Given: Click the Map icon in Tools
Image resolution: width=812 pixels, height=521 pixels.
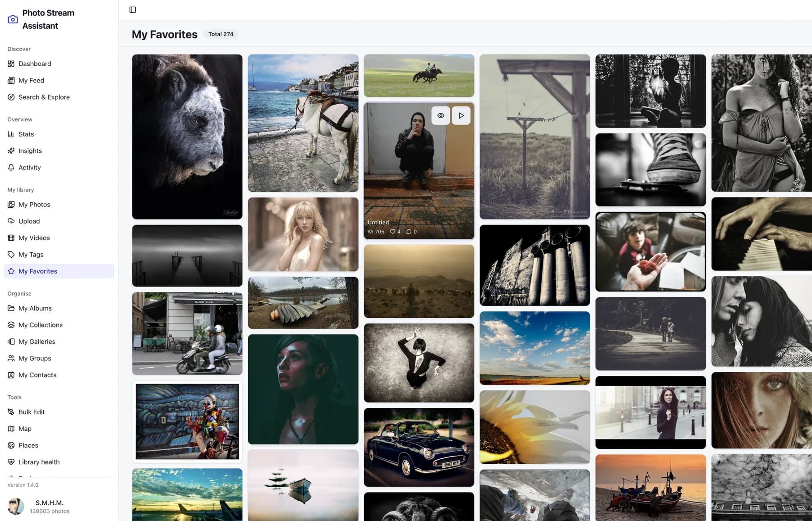Looking at the screenshot, I should pos(11,428).
